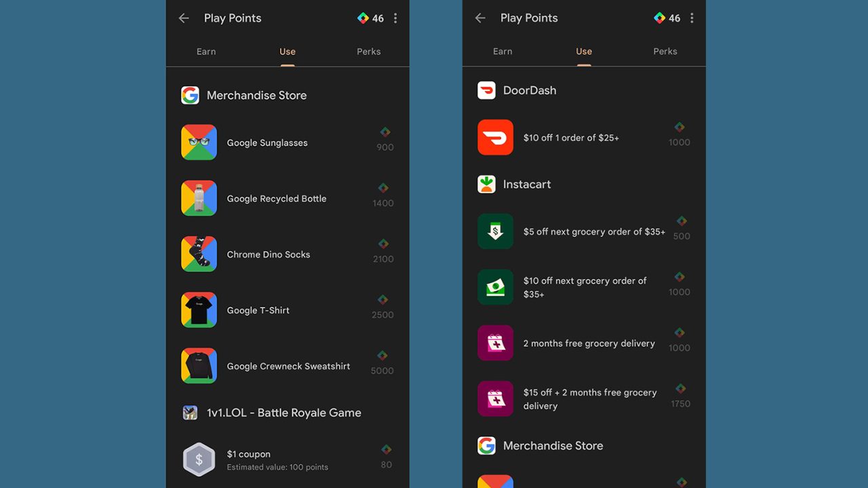Open the 2 months free delivery calendar icon
The height and width of the screenshot is (488, 868).
pos(495,343)
